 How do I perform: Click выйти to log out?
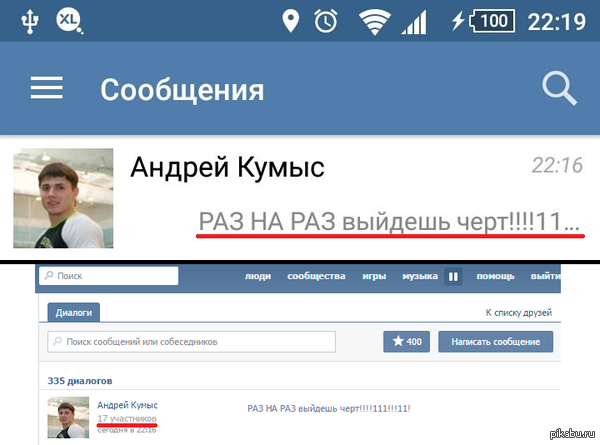coord(545,276)
